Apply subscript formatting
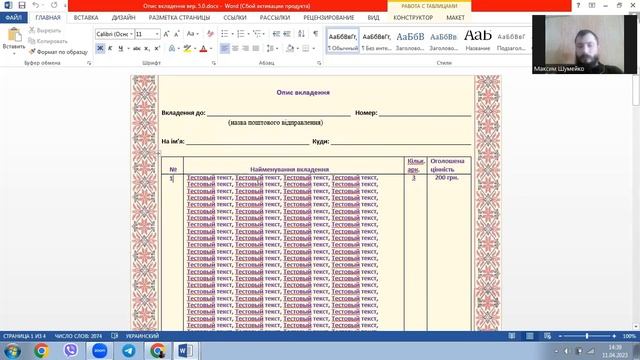Screen dimensions: 640x360 tap(147, 49)
